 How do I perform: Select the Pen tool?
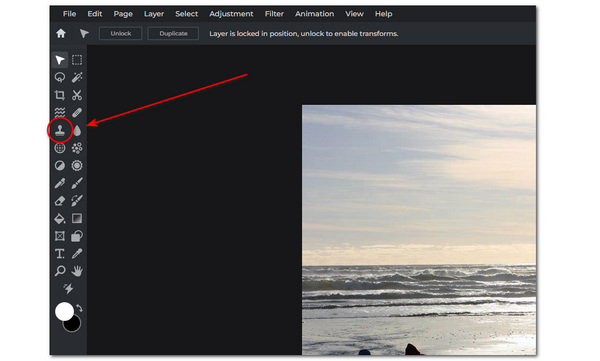(x=60, y=183)
